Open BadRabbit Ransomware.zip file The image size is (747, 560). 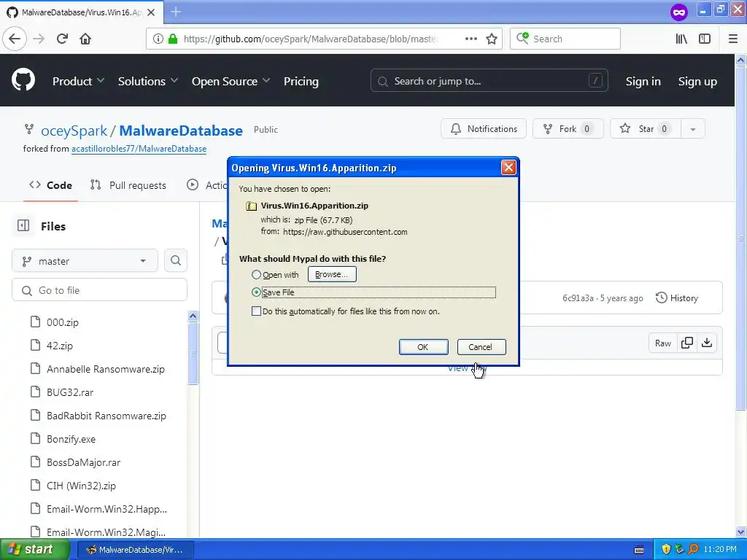[107, 416]
